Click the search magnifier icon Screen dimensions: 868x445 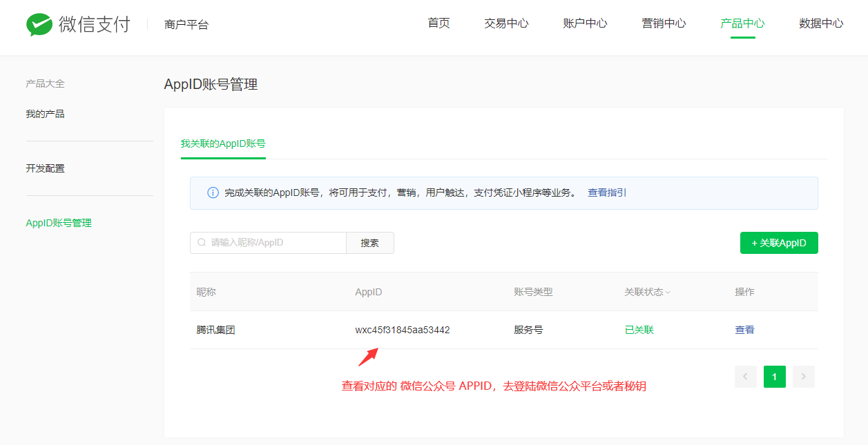click(202, 243)
